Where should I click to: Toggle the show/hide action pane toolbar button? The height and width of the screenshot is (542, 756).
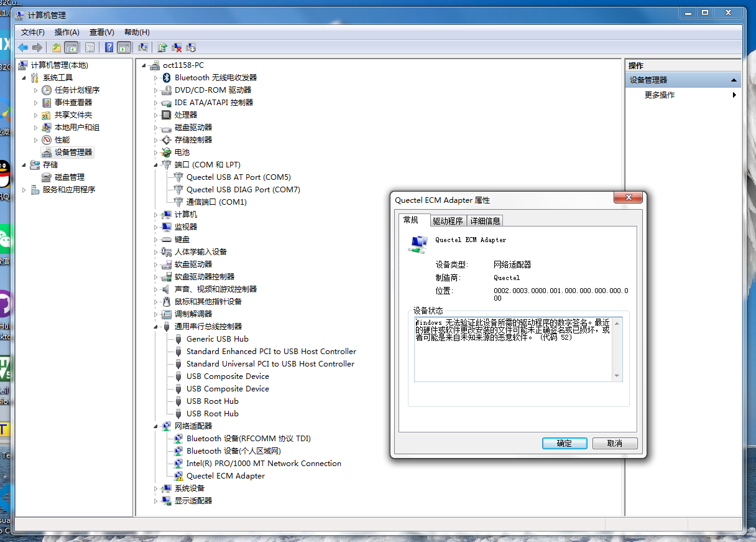click(x=124, y=47)
